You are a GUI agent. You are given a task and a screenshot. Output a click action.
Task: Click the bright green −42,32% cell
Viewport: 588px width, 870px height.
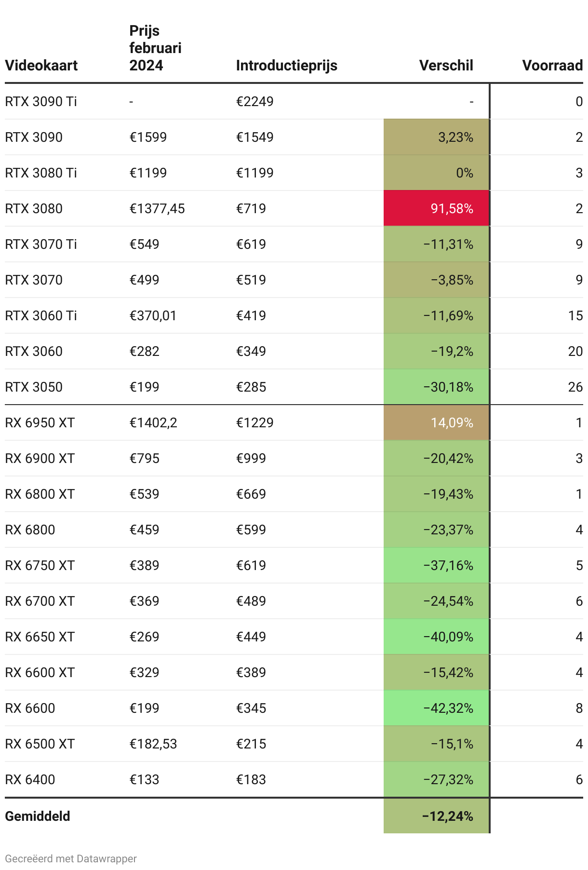437,708
